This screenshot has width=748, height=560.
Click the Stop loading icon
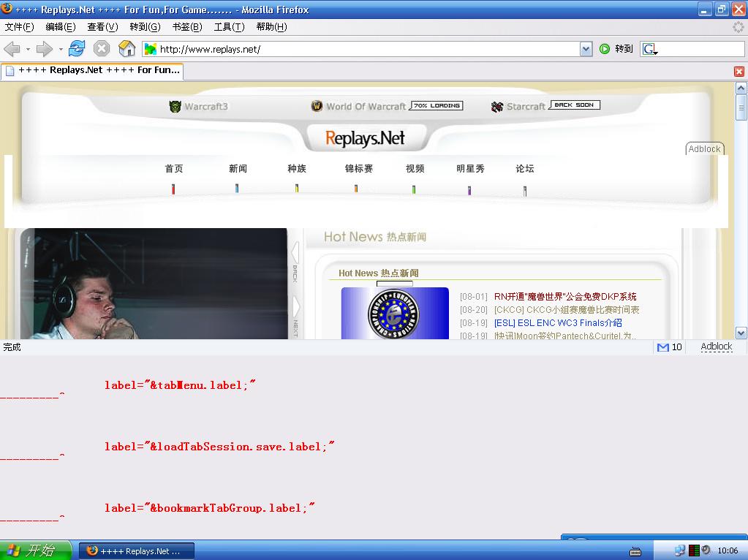click(102, 49)
